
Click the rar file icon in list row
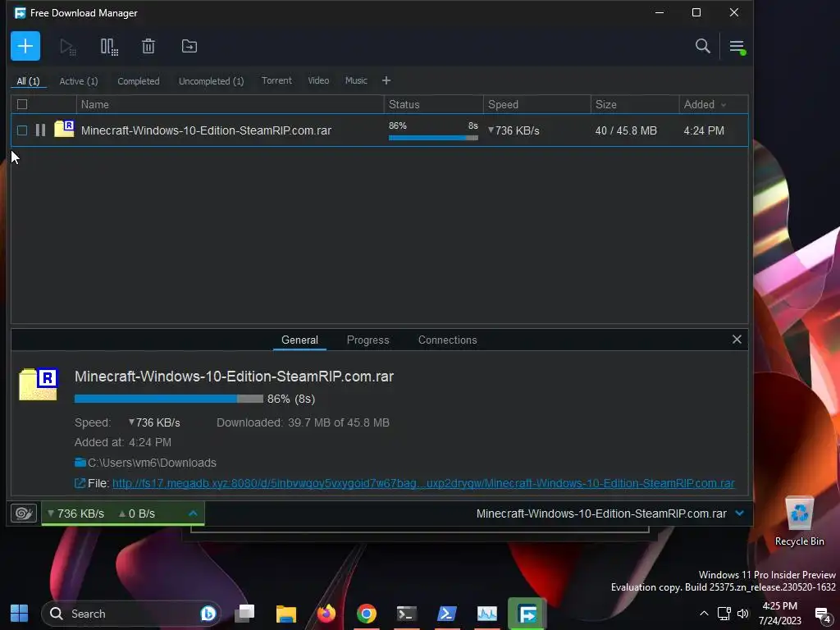[x=64, y=129]
